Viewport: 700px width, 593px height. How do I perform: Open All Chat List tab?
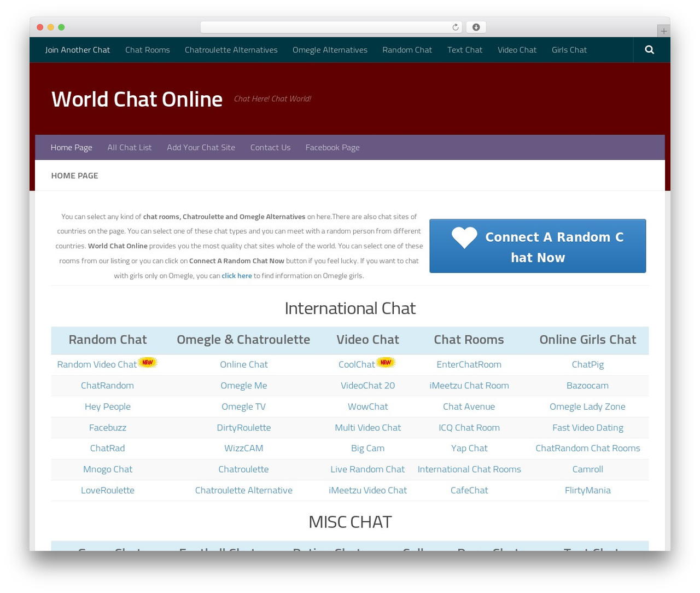[x=130, y=148]
